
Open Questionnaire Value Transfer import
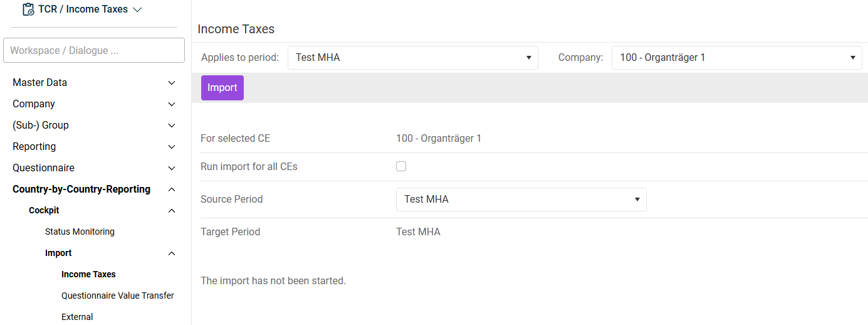tap(117, 296)
